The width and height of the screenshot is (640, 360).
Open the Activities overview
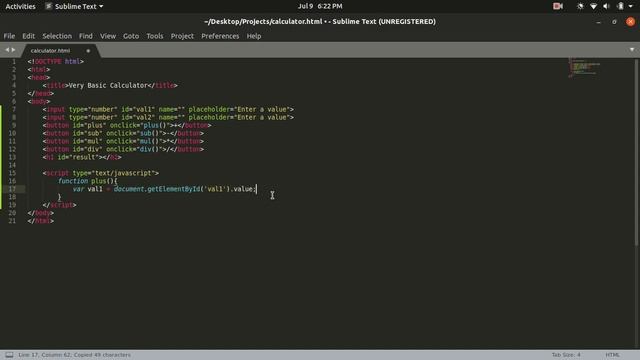click(x=20, y=6)
